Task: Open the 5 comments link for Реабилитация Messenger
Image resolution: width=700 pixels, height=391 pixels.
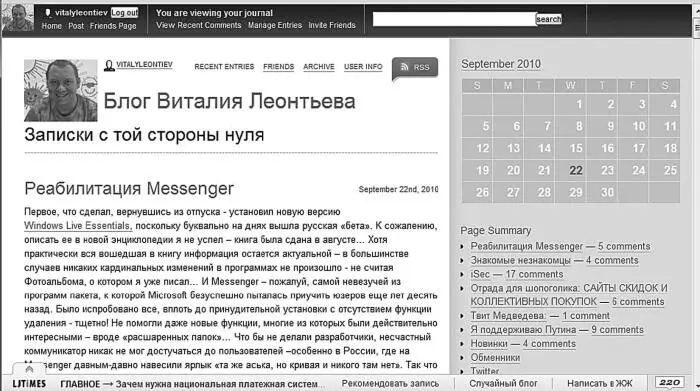Action: 624,246
